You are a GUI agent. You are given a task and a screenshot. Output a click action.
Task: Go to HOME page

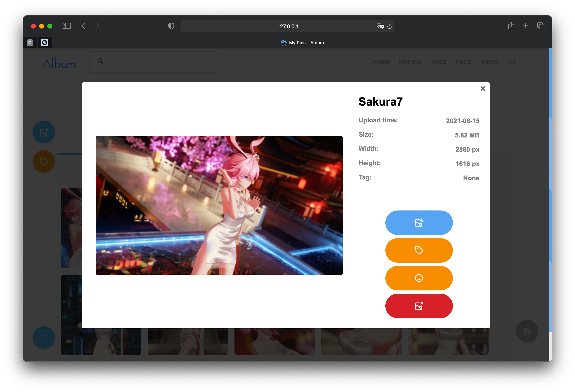pos(380,62)
